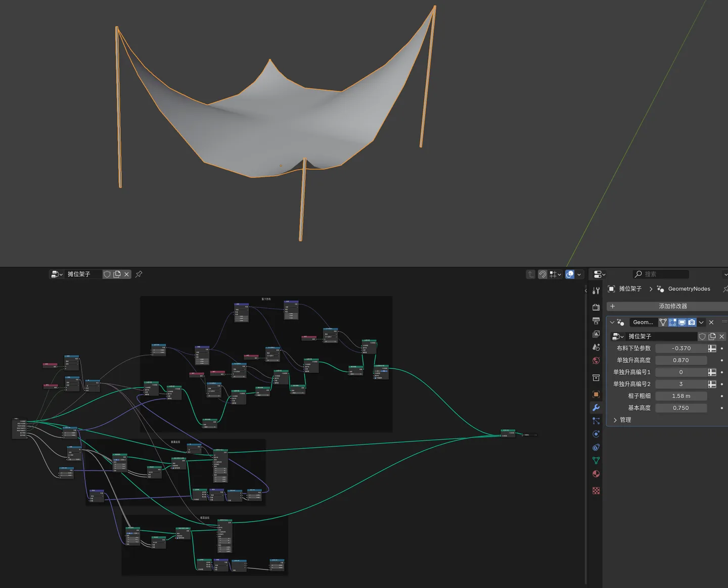Open the Modifiers wrench tab

(x=596, y=408)
